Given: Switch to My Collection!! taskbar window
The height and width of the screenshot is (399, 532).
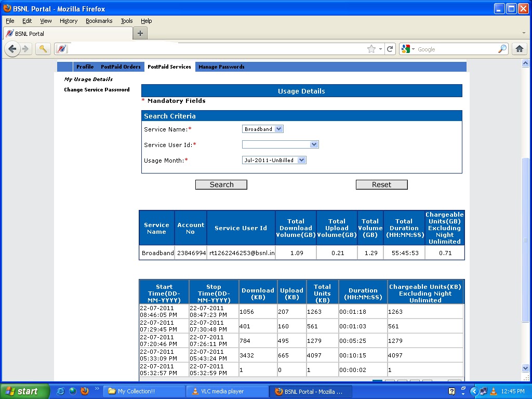Looking at the screenshot, I should (144, 391).
